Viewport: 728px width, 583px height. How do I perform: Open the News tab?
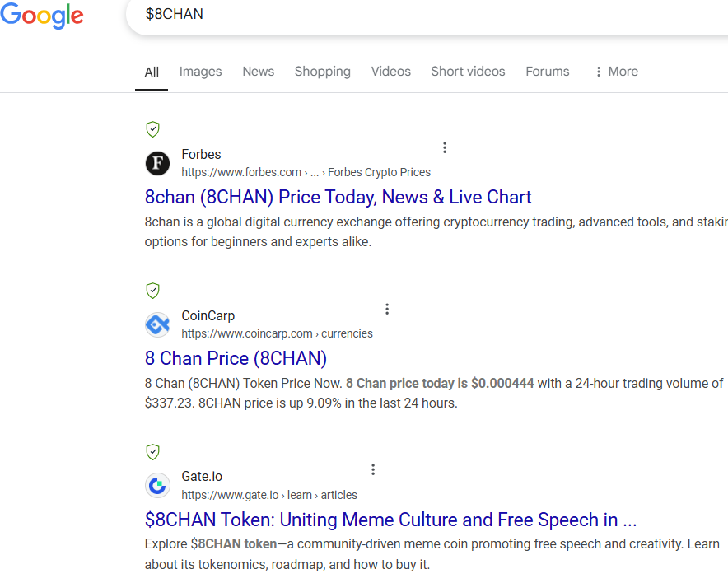pos(258,72)
